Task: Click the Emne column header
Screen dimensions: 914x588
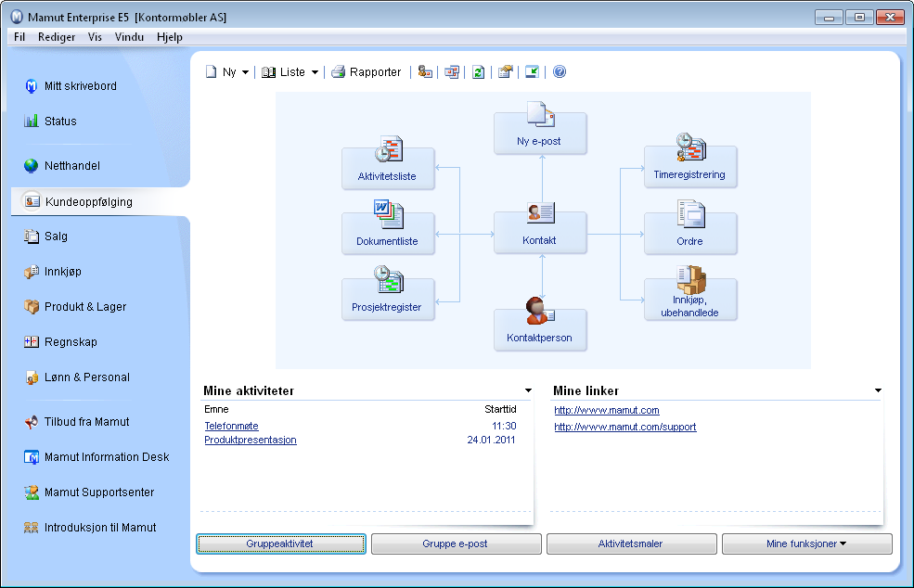Action: (216, 409)
